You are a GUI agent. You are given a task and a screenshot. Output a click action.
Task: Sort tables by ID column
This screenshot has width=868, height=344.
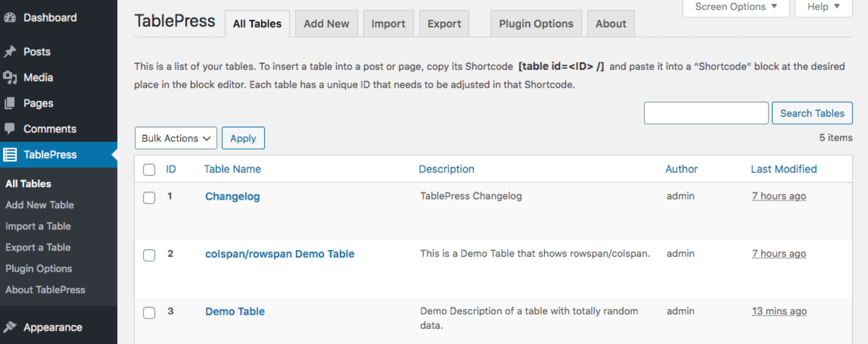pos(171,169)
